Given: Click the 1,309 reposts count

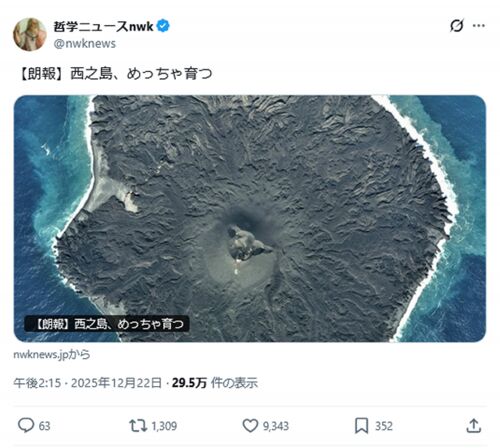Looking at the screenshot, I should [x=164, y=426].
